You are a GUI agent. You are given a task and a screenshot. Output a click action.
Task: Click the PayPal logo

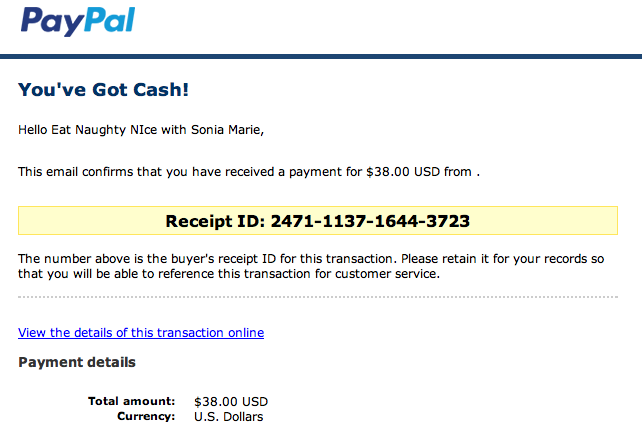pyautogui.click(x=78, y=22)
